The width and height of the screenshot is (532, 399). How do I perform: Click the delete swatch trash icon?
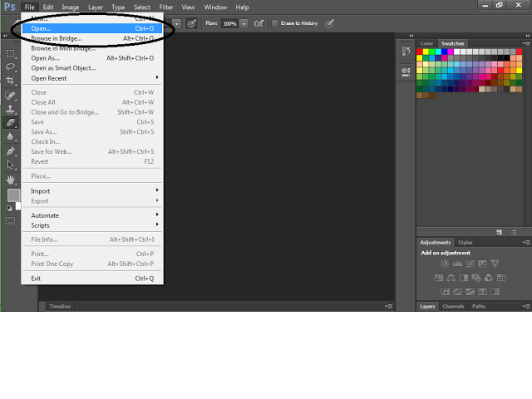coord(514,233)
